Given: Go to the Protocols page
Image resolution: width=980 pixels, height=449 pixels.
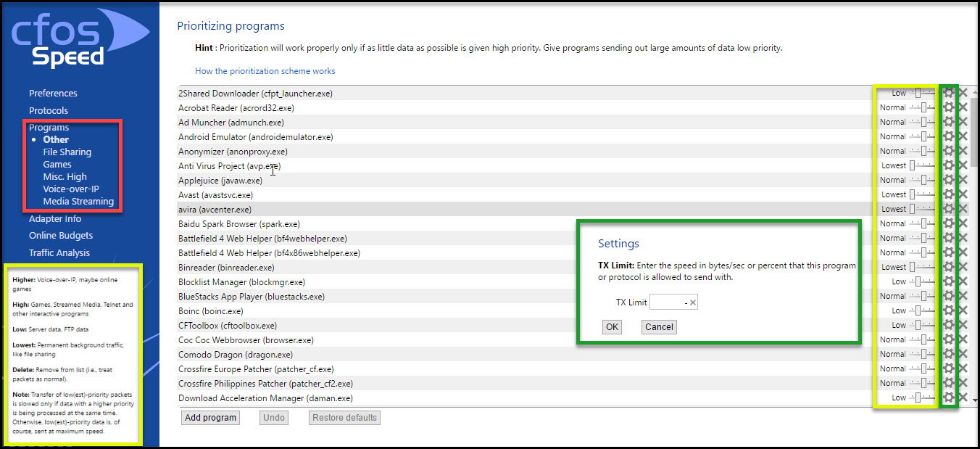Looking at the screenshot, I should click(49, 110).
